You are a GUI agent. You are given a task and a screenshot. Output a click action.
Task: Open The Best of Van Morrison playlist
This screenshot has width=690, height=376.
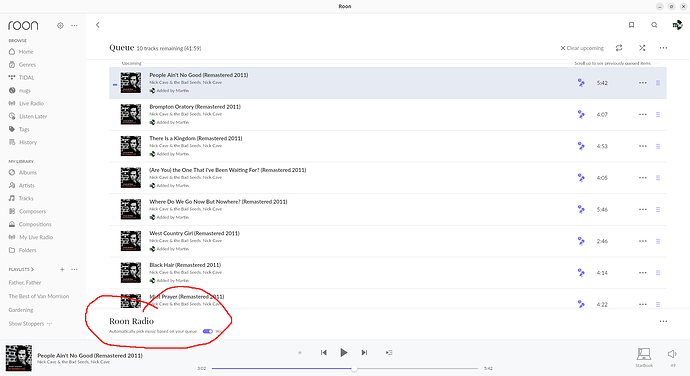(x=39, y=296)
